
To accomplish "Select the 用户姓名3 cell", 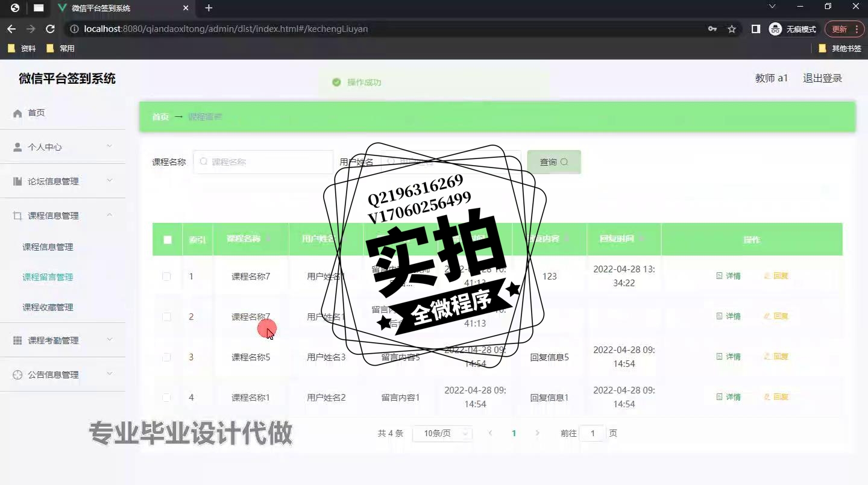I will tap(326, 357).
